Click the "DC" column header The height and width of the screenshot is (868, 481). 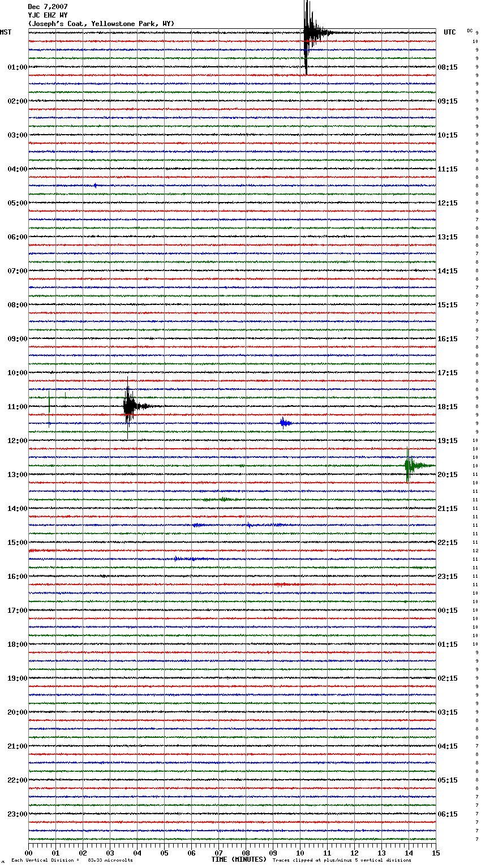click(470, 31)
